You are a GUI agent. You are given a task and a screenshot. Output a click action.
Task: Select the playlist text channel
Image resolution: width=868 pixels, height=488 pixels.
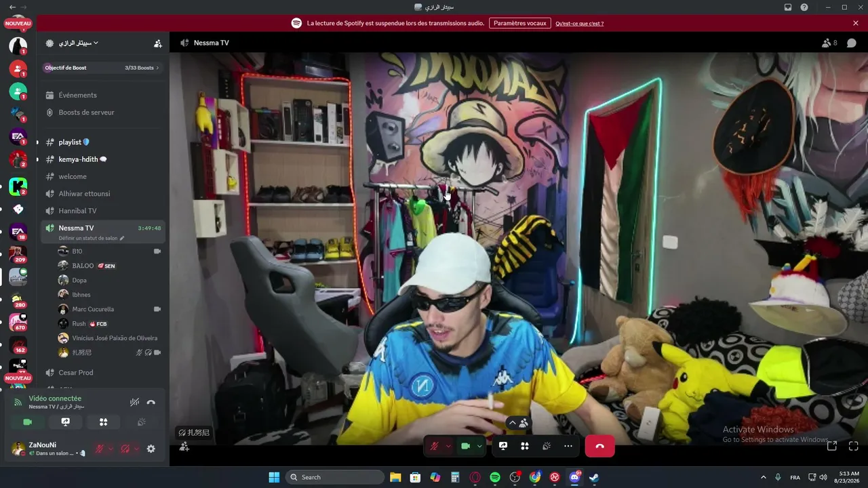(x=103, y=142)
